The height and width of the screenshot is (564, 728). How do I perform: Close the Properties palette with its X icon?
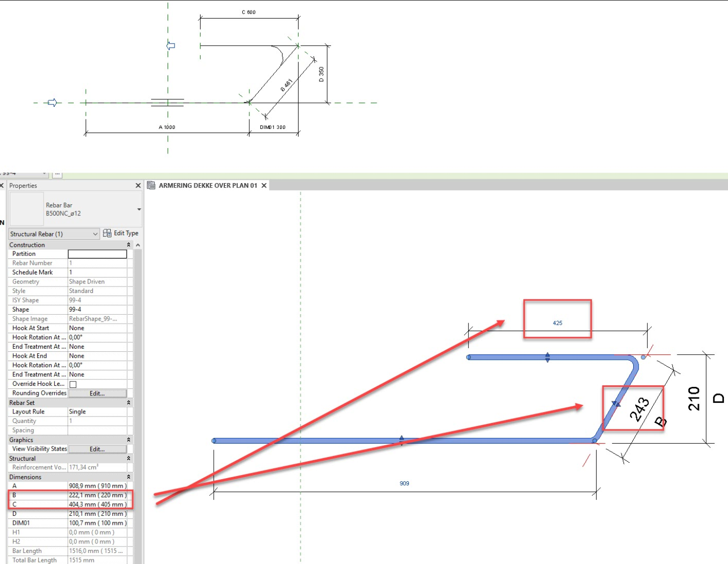[x=138, y=185]
